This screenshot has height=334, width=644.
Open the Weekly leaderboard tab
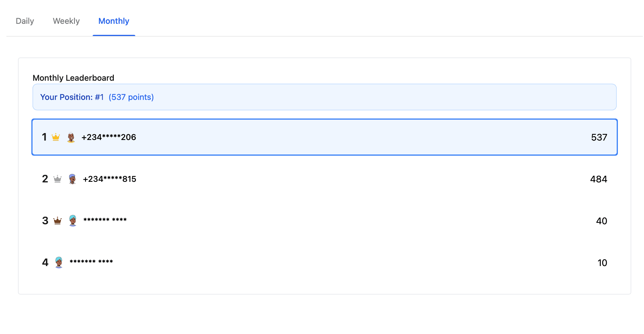click(66, 21)
